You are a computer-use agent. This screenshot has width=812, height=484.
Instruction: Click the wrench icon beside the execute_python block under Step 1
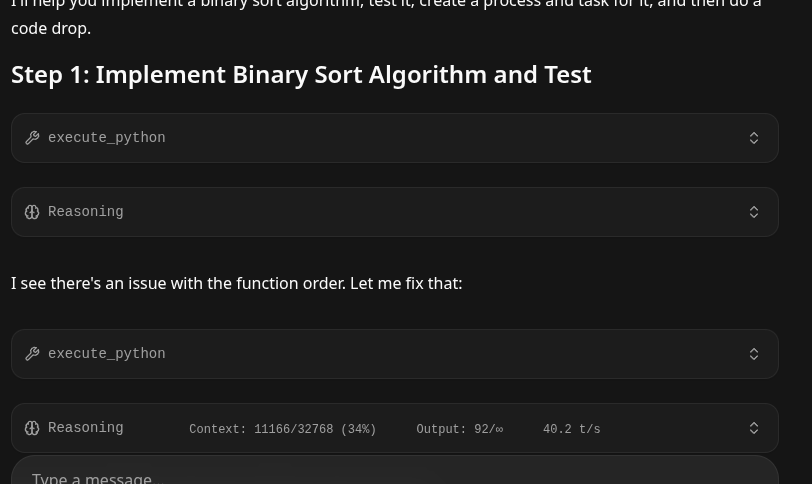click(32, 138)
